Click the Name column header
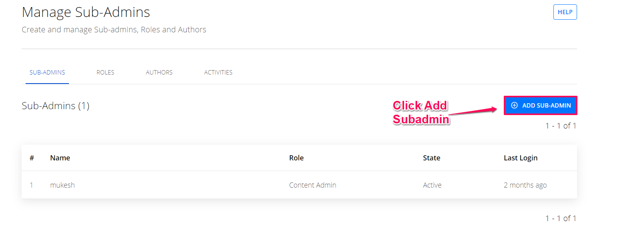Screen dimensions: 644x227 click(60, 158)
